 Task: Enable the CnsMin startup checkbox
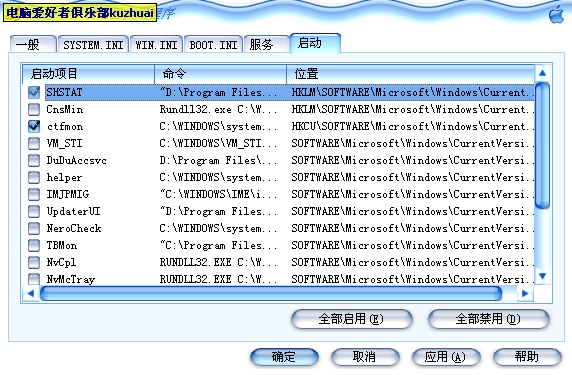pyautogui.click(x=34, y=109)
